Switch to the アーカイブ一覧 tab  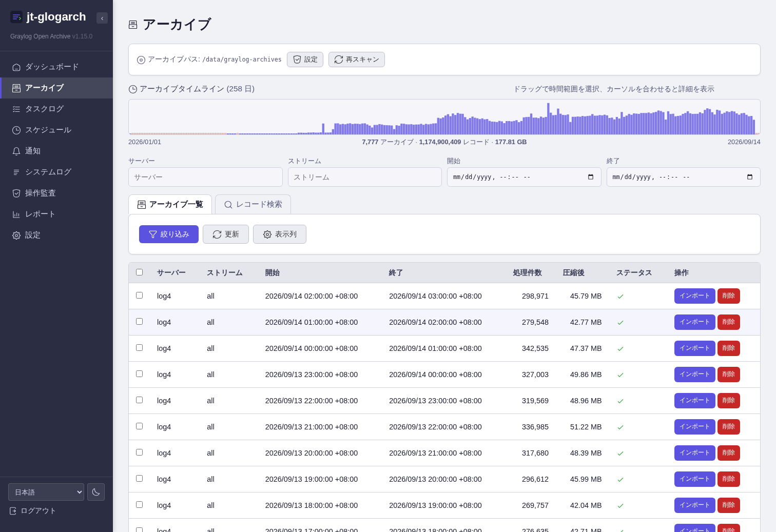tap(170, 205)
